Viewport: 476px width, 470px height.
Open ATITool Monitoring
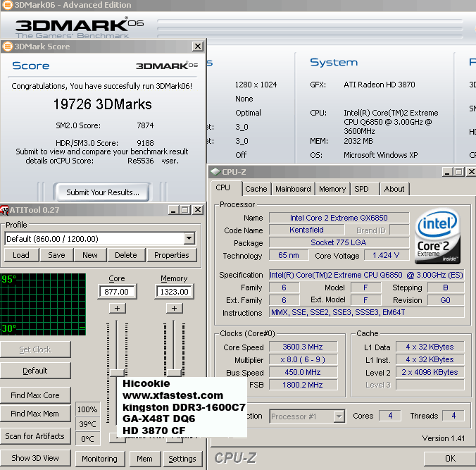tap(100, 459)
